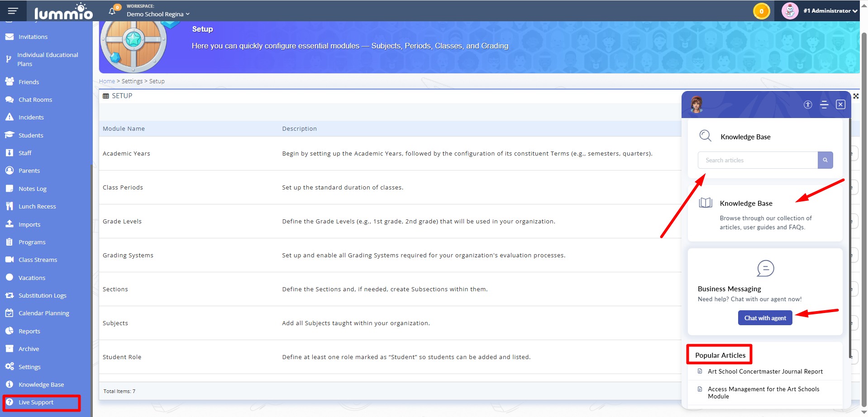868x417 pixels.
Task: Click the Total Items: 7 footer text
Action: pos(119,391)
